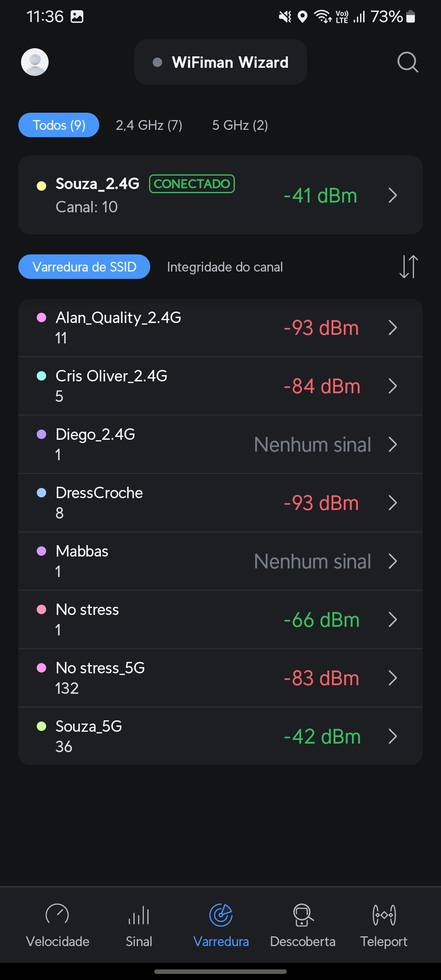Expand the Souza_5G network chevron
The width and height of the screenshot is (441, 980).
(x=393, y=736)
